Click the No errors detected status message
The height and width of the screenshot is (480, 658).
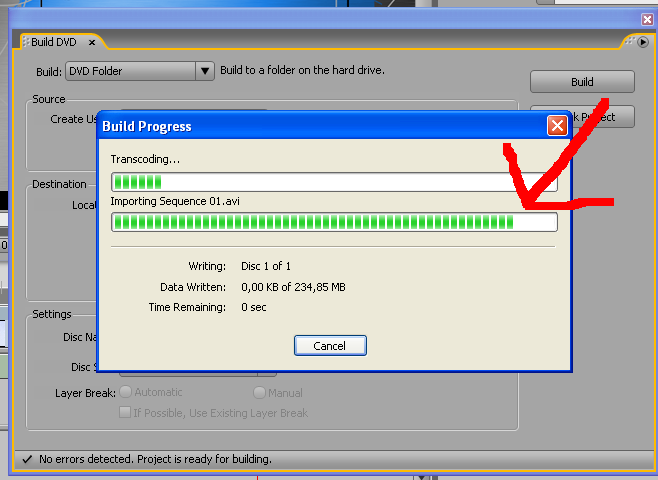pos(155,459)
